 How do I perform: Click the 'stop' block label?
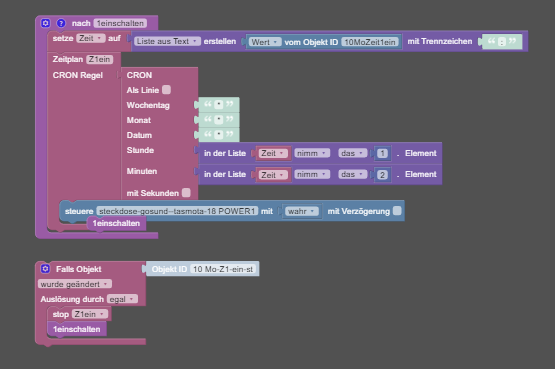pyautogui.click(x=61, y=314)
